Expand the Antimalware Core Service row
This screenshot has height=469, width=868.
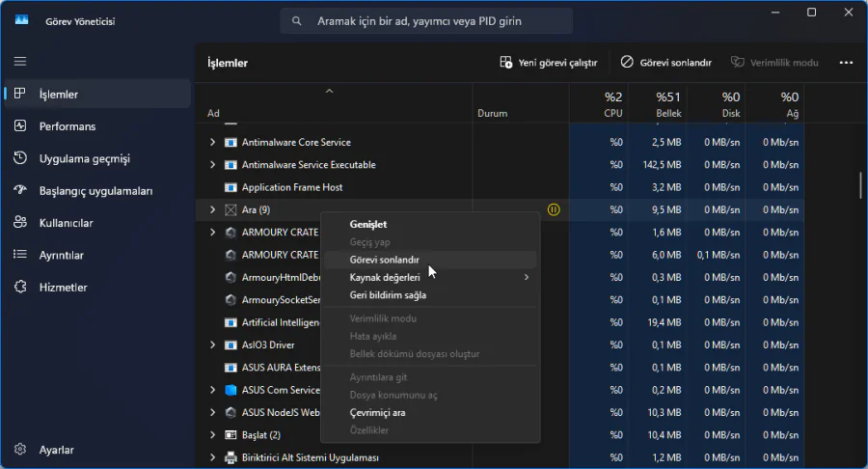coord(212,142)
